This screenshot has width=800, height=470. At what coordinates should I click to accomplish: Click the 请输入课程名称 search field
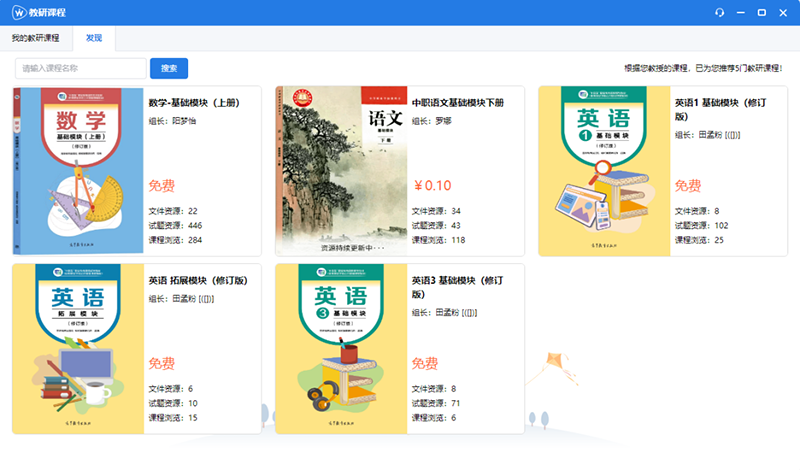click(80, 68)
